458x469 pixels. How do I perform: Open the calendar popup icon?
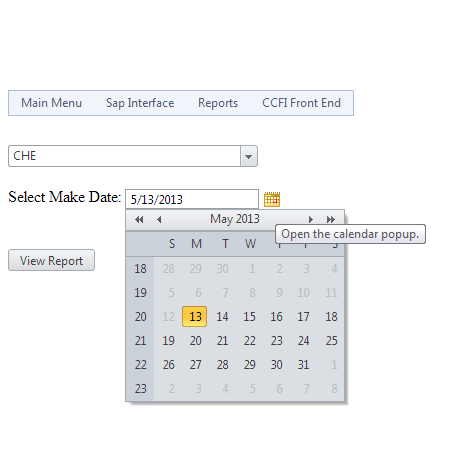[272, 199]
